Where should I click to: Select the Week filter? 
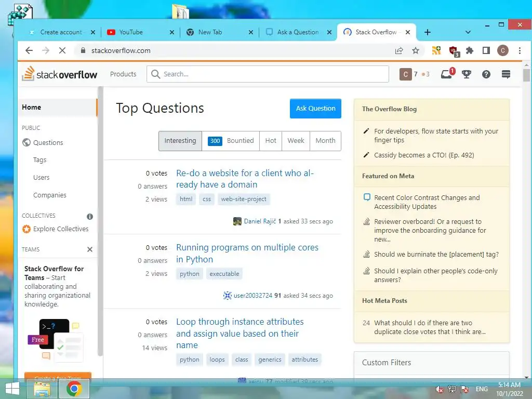[x=296, y=141]
